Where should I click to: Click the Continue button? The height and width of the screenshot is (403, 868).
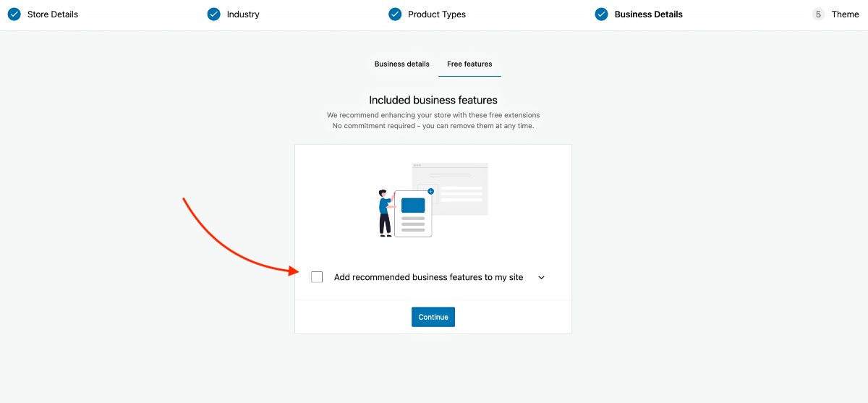(433, 317)
